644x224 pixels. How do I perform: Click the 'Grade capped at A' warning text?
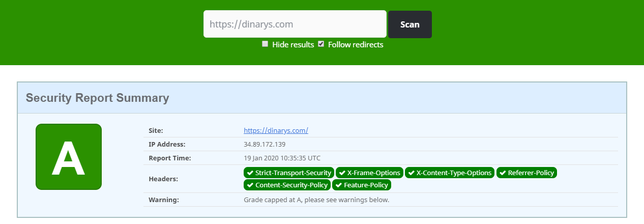point(316,200)
